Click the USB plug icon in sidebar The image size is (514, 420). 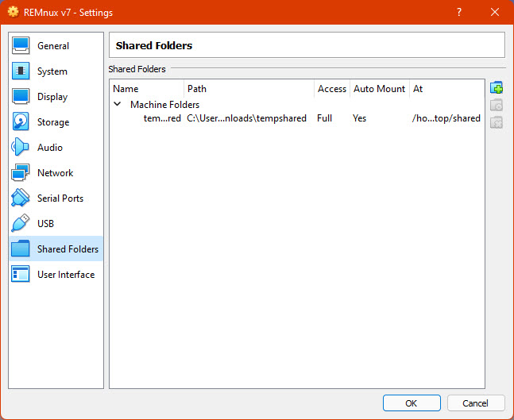(x=21, y=224)
